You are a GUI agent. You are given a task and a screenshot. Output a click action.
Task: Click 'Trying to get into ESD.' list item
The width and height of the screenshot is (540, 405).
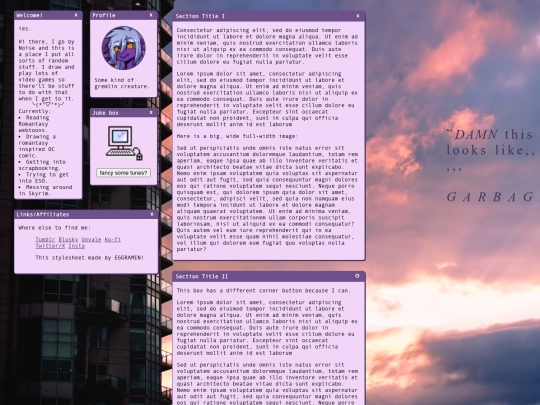(44, 178)
